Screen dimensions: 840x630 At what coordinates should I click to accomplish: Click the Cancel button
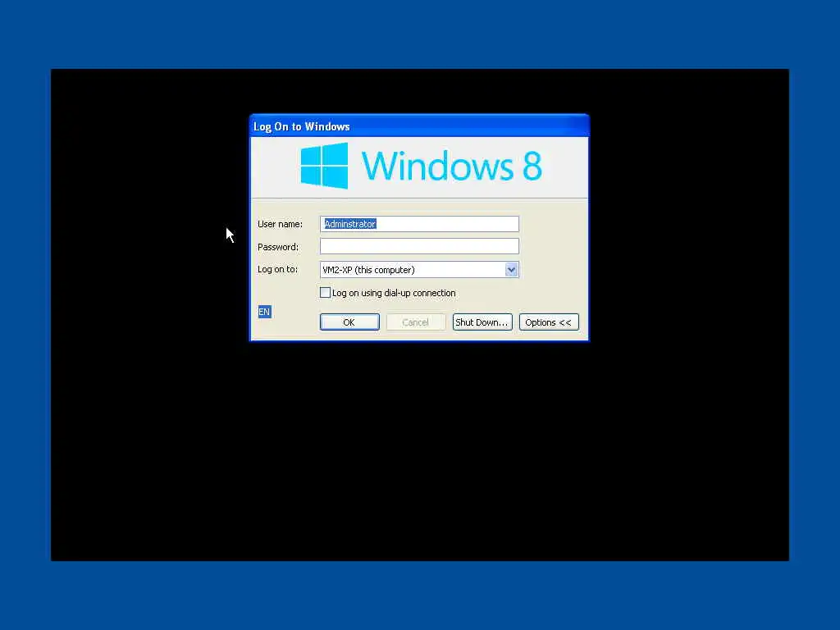(416, 322)
